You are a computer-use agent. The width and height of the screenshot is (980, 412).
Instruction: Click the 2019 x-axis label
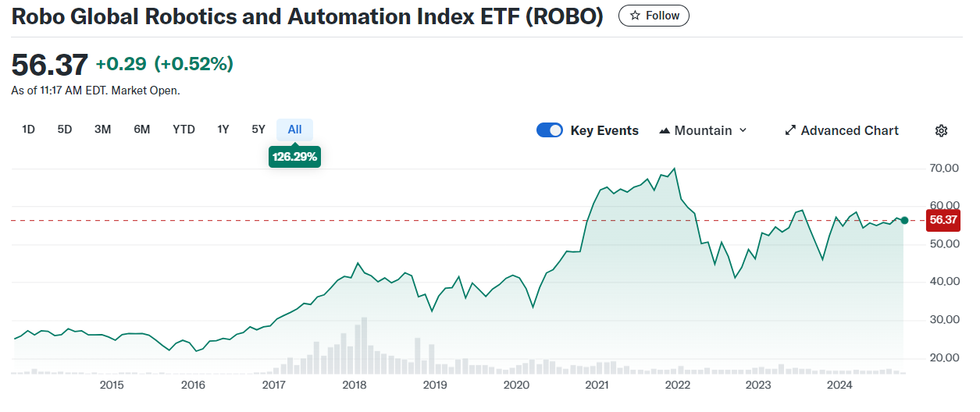point(435,385)
